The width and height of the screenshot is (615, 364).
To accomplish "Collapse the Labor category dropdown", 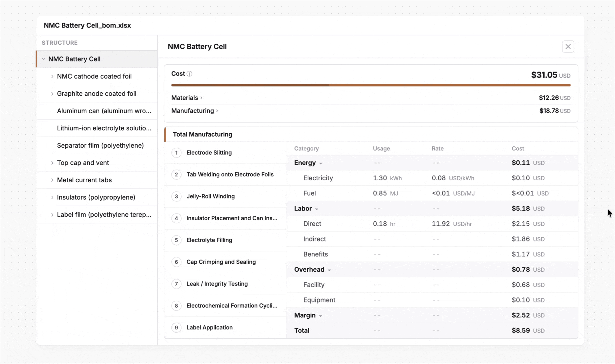I will [317, 209].
